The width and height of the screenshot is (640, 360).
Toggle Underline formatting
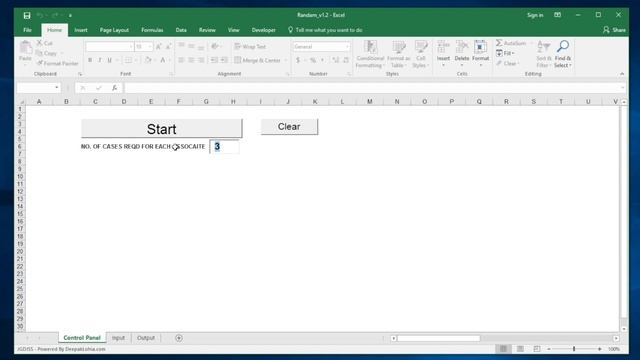109,60
